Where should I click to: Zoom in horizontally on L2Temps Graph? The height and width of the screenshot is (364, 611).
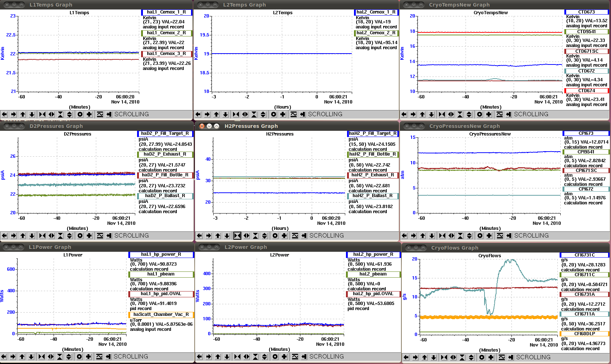pos(236,114)
